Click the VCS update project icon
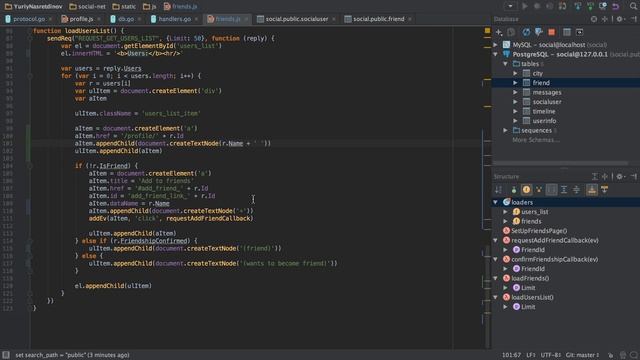Screen dimensions: 640x360 click(x=578, y=6)
